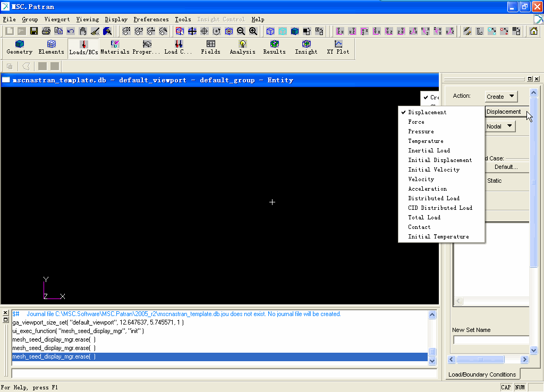Click the View Corners zoom box icon
544x392 pixels.
(x=180, y=31)
